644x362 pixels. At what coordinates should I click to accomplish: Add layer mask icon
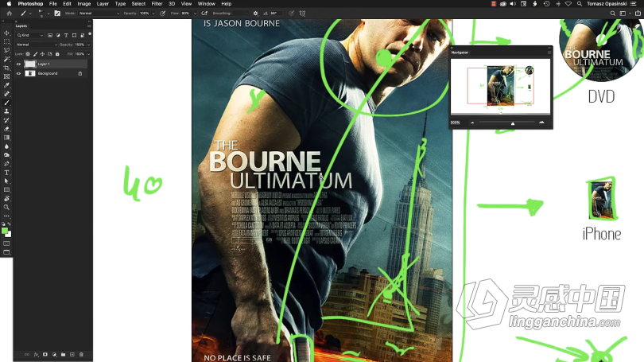coord(45,354)
